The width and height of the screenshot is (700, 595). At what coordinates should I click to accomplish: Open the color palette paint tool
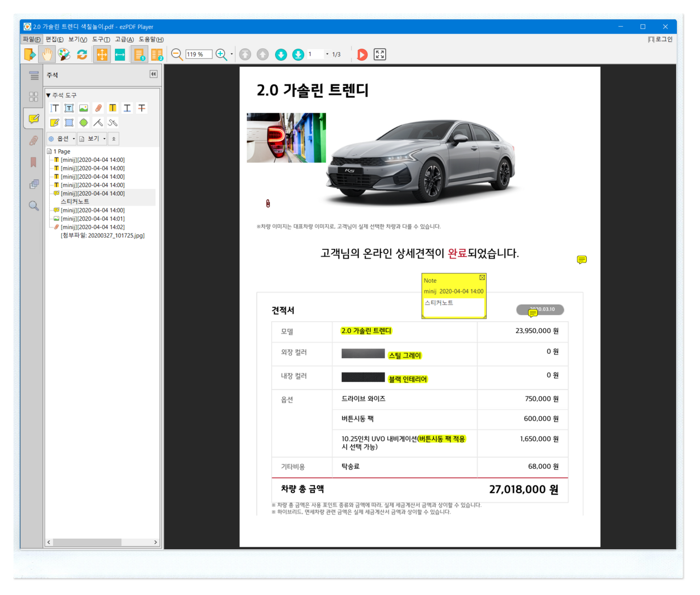click(x=65, y=54)
